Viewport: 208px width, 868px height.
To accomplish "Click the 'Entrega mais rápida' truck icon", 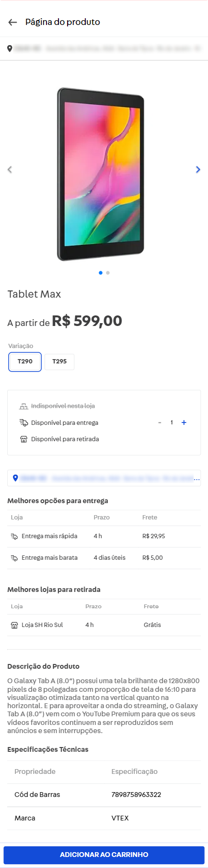I will pos(14,536).
